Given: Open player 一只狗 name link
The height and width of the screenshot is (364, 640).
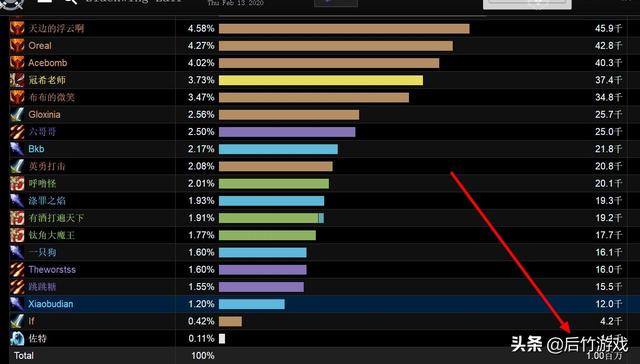Looking at the screenshot, I should (x=42, y=252).
